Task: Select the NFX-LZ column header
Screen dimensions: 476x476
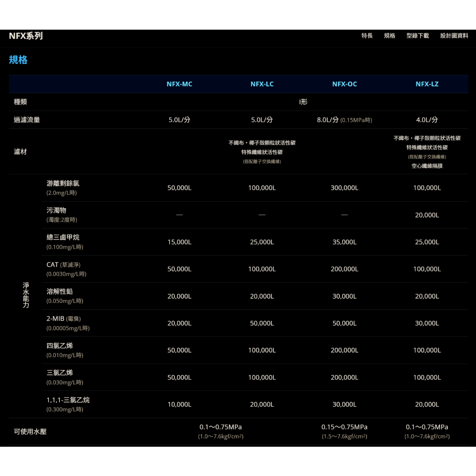Action: point(427,84)
